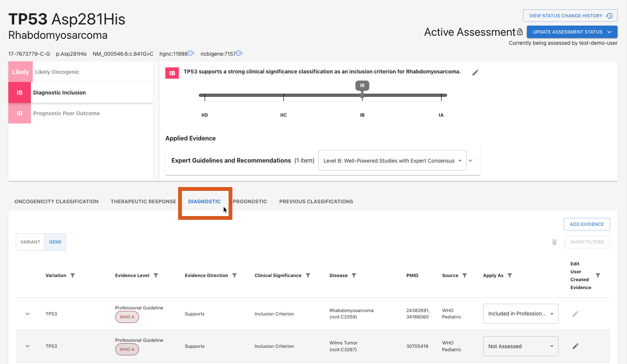Filter the Disease column
627x364 pixels.
point(354,276)
